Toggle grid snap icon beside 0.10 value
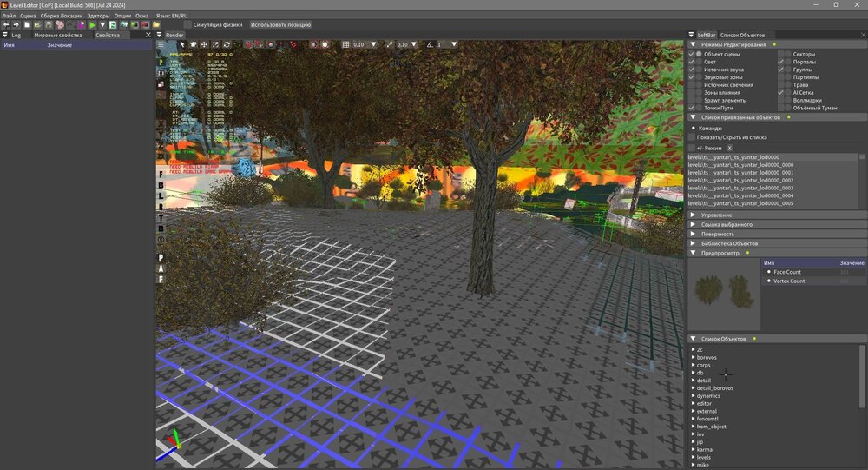This screenshot has width=868, height=470. click(345, 44)
